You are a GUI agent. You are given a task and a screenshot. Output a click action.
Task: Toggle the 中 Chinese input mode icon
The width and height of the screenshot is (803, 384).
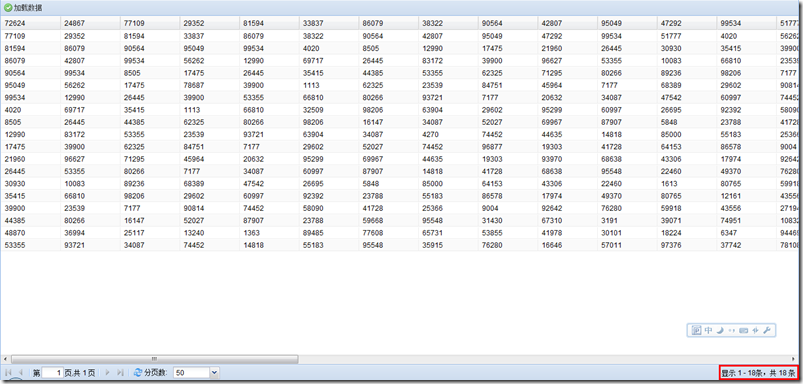708,330
